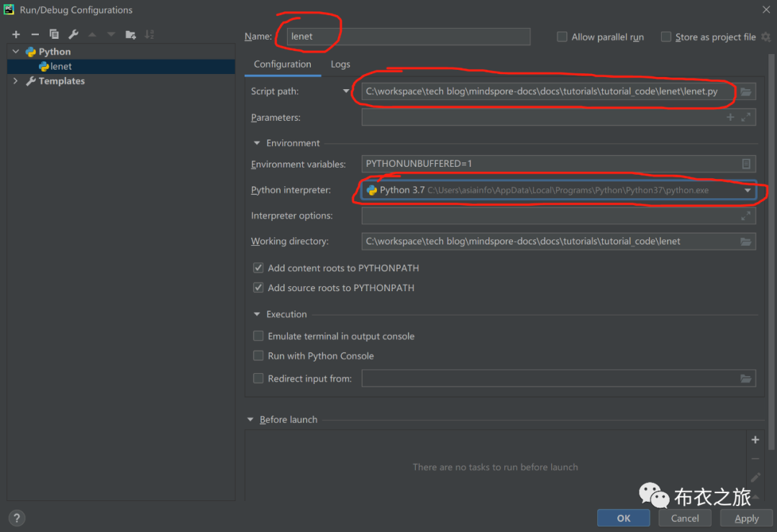This screenshot has height=532, width=777.
Task: Insert macro plus icon in Parameters field
Action: coord(730,117)
